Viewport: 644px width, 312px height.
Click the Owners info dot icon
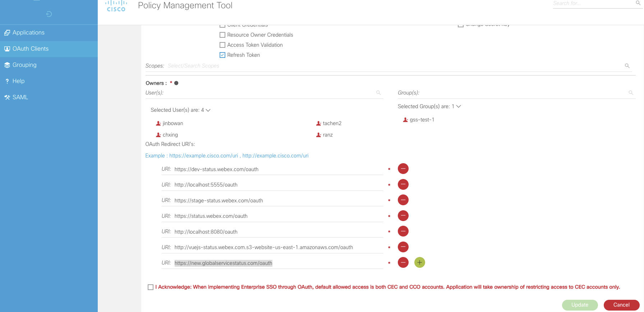[x=176, y=83]
